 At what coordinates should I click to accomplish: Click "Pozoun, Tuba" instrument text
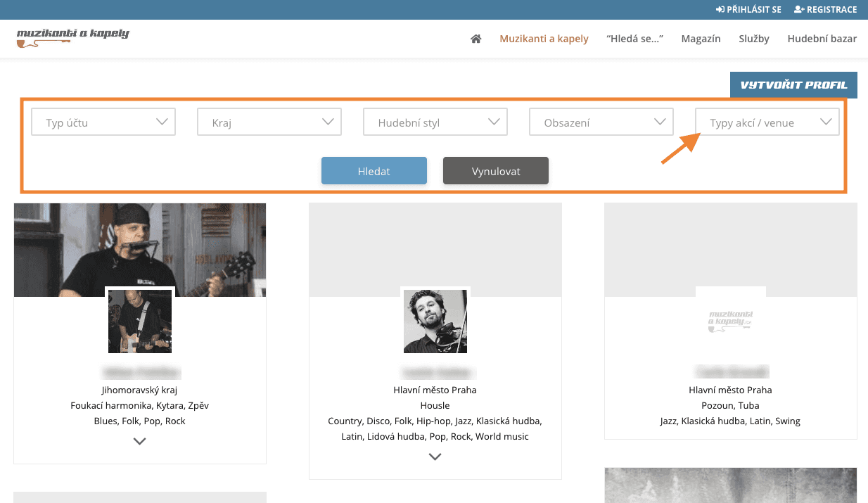click(x=731, y=405)
